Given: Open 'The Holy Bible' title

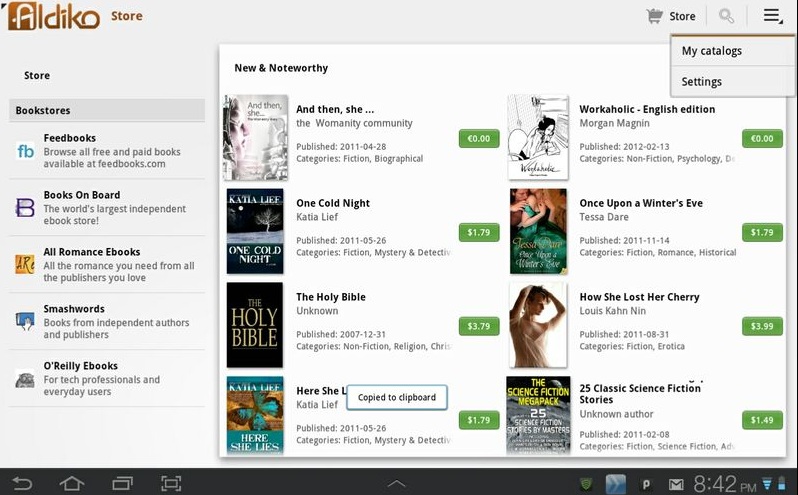Looking at the screenshot, I should 331,297.
